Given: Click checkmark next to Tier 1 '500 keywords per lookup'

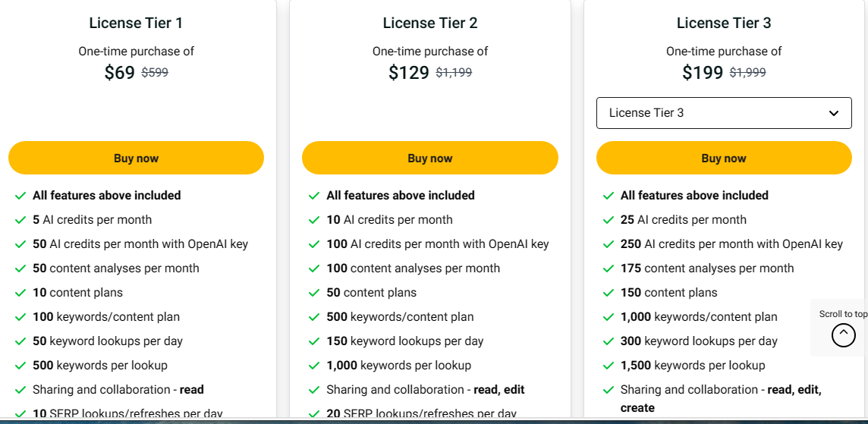Looking at the screenshot, I should coord(20,366).
